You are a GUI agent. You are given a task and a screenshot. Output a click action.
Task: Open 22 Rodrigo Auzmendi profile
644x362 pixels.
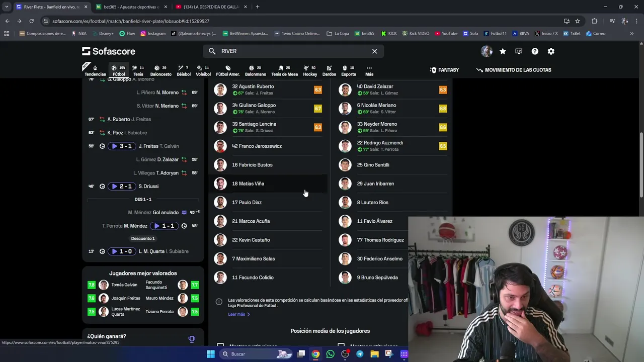point(393,146)
